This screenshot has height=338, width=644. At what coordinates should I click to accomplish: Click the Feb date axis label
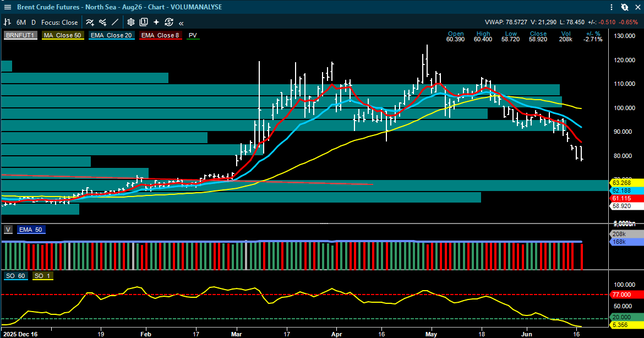pos(146,334)
